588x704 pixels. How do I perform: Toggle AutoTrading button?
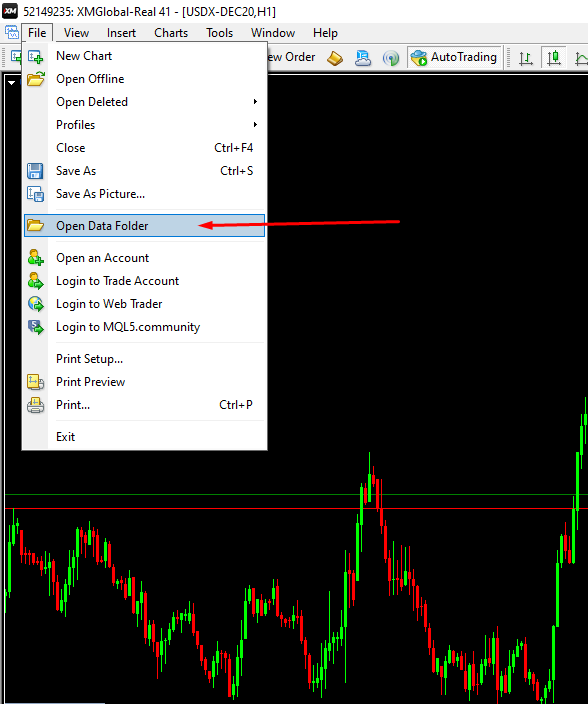pos(454,57)
